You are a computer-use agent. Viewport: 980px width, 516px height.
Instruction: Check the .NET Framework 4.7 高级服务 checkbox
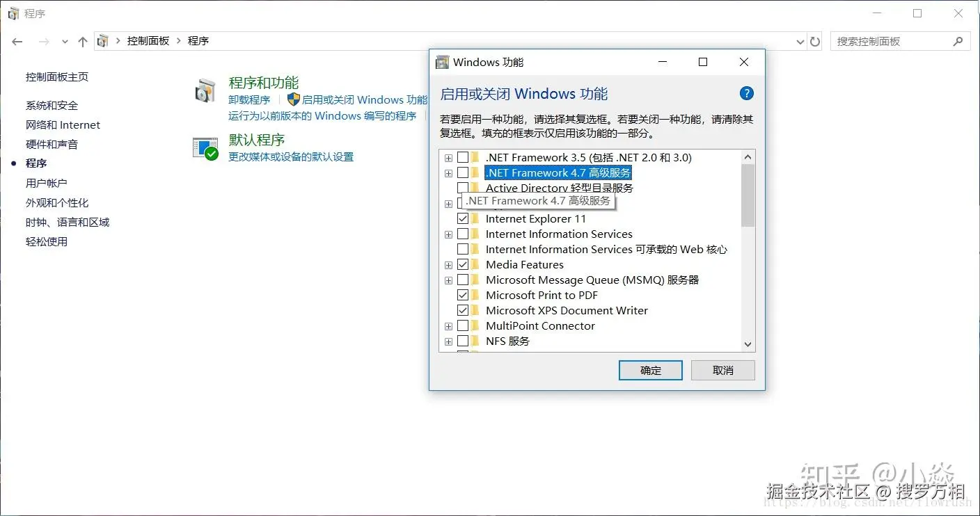[463, 173]
